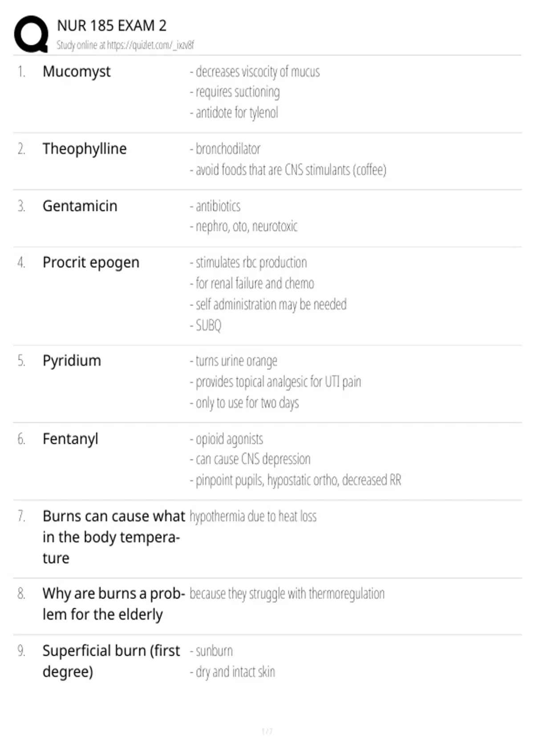Click 'Burns can cause what' question
Image resolution: width=534 pixels, height=756 pixels.
coord(114,537)
